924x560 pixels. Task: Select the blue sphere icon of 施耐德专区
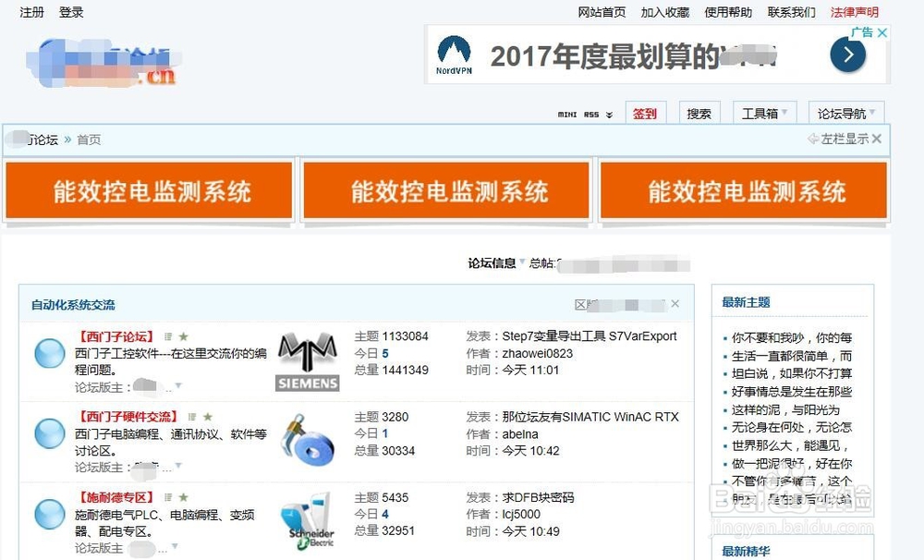tap(49, 514)
